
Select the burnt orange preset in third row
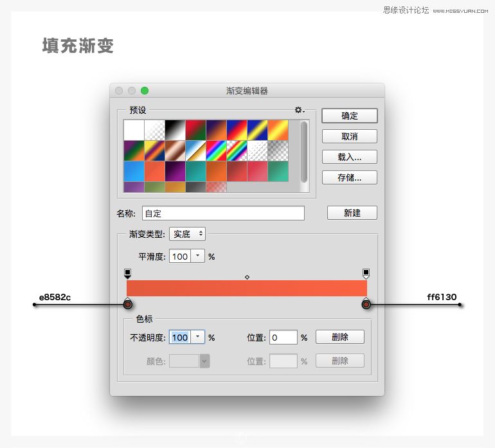tap(216, 171)
